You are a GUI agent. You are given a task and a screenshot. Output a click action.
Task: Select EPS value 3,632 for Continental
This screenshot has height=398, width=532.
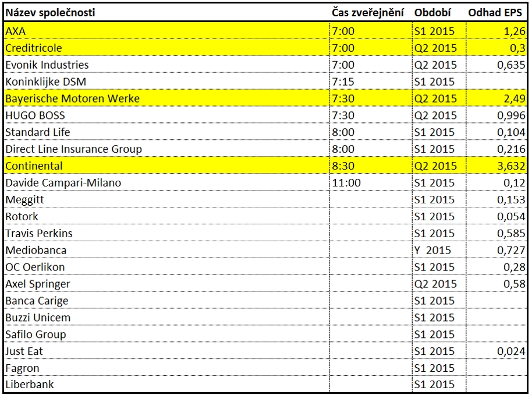point(511,165)
